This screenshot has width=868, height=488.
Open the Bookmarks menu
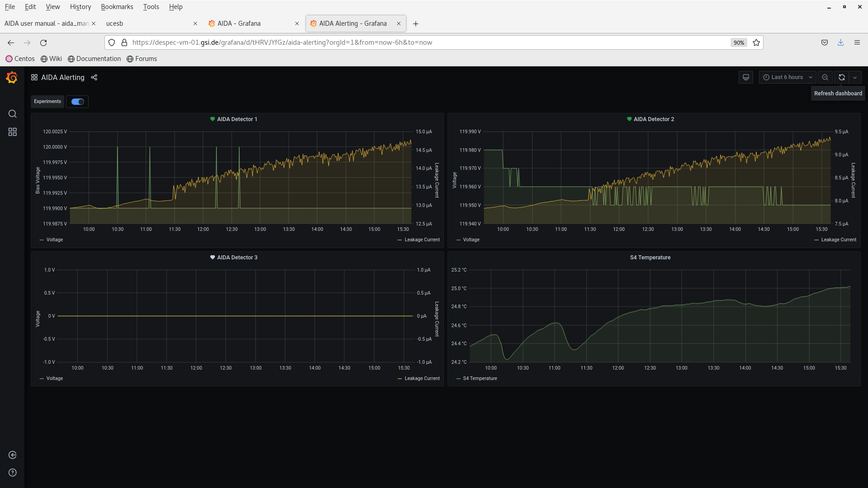coord(117,7)
